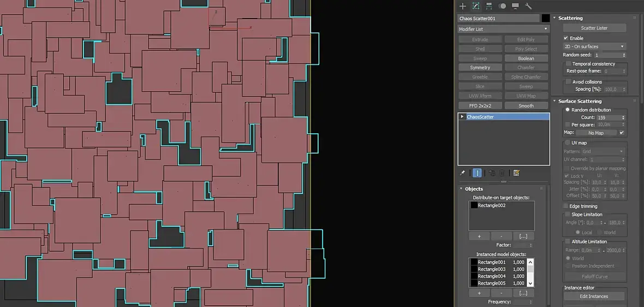Screen dimensions: 644x307
Task: Remove selected instanced model object
Action: (x=502, y=293)
